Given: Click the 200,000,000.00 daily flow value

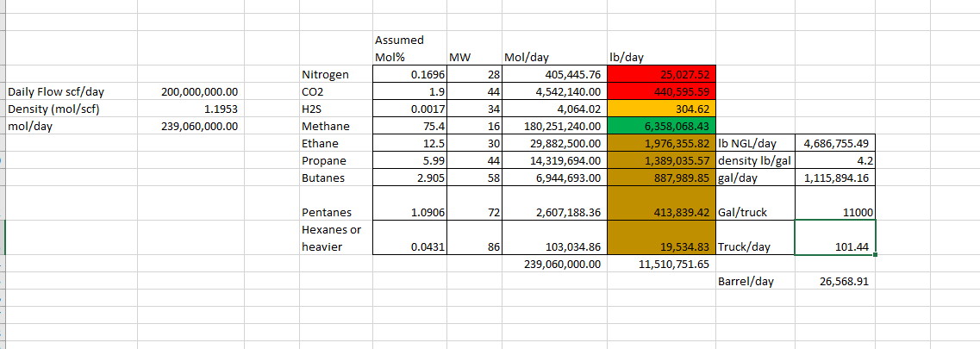Looking at the screenshot, I should 190,92.
